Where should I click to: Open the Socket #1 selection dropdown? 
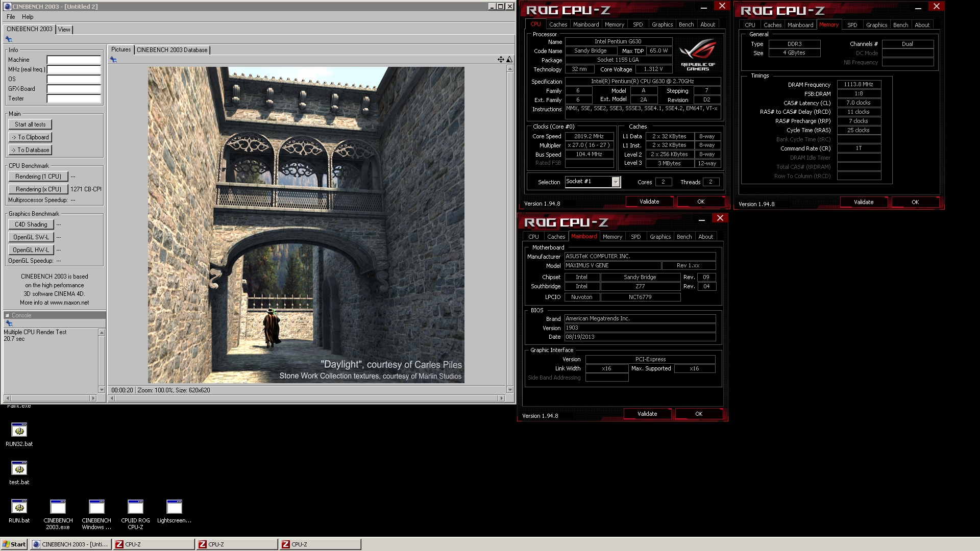coord(616,182)
